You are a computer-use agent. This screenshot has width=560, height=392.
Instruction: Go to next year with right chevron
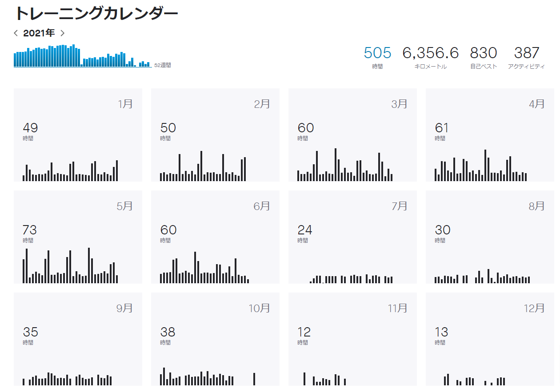(63, 33)
